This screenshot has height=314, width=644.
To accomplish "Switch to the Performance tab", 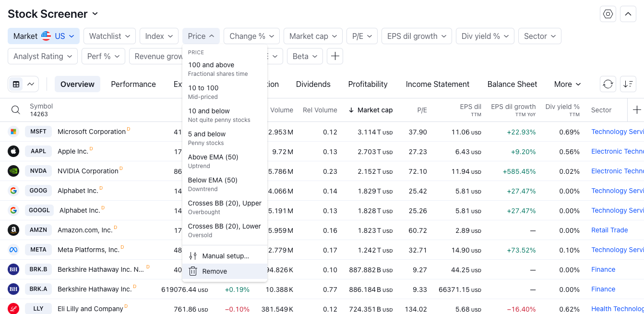I will tap(133, 84).
